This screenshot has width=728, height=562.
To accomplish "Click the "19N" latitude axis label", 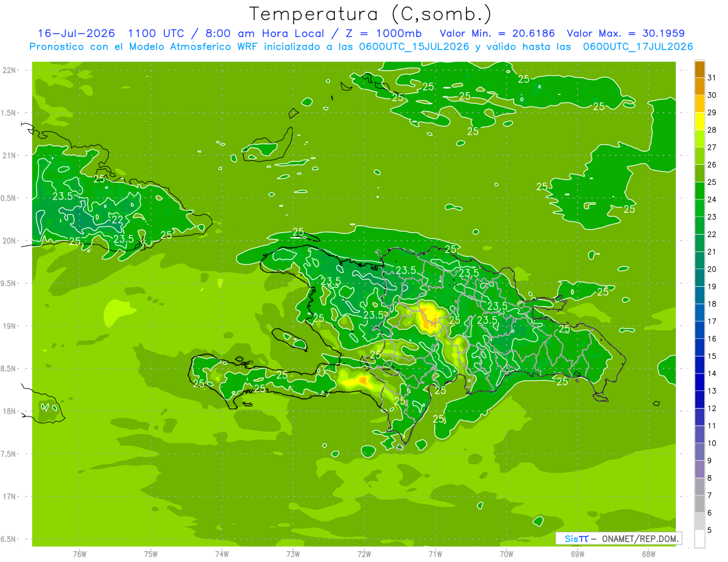I will [x=10, y=326].
